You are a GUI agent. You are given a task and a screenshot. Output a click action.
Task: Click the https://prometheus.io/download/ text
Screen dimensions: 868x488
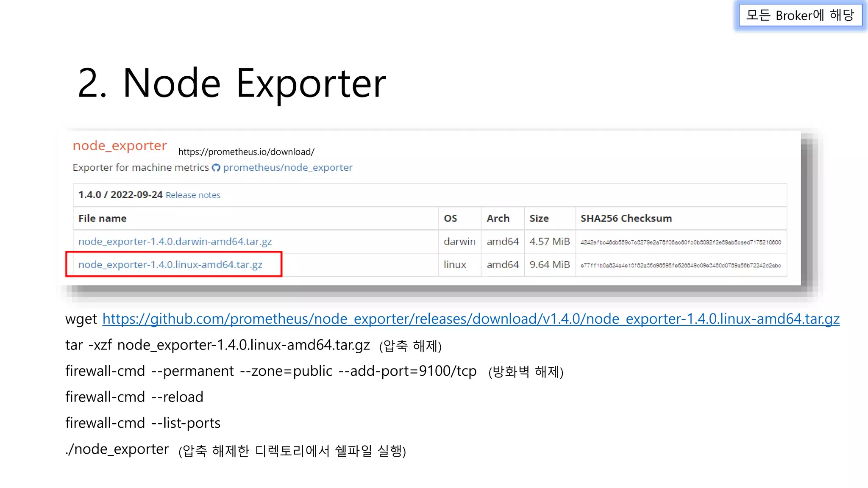click(246, 152)
